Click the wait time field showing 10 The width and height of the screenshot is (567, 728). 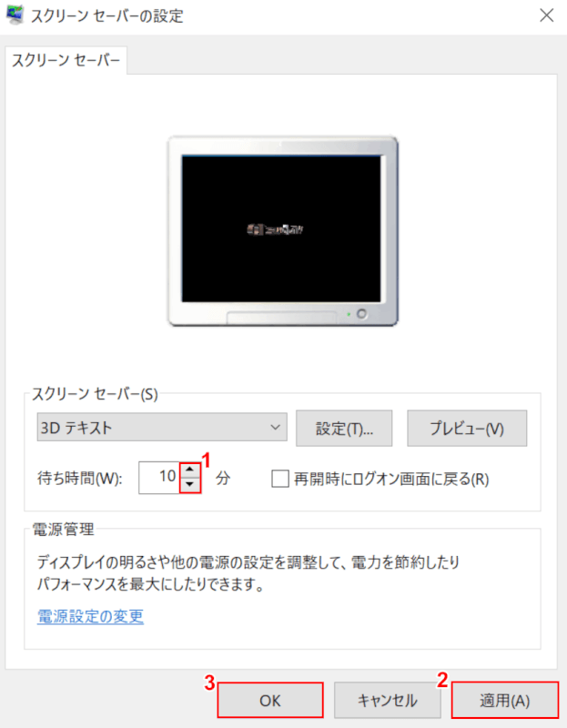[159, 477]
